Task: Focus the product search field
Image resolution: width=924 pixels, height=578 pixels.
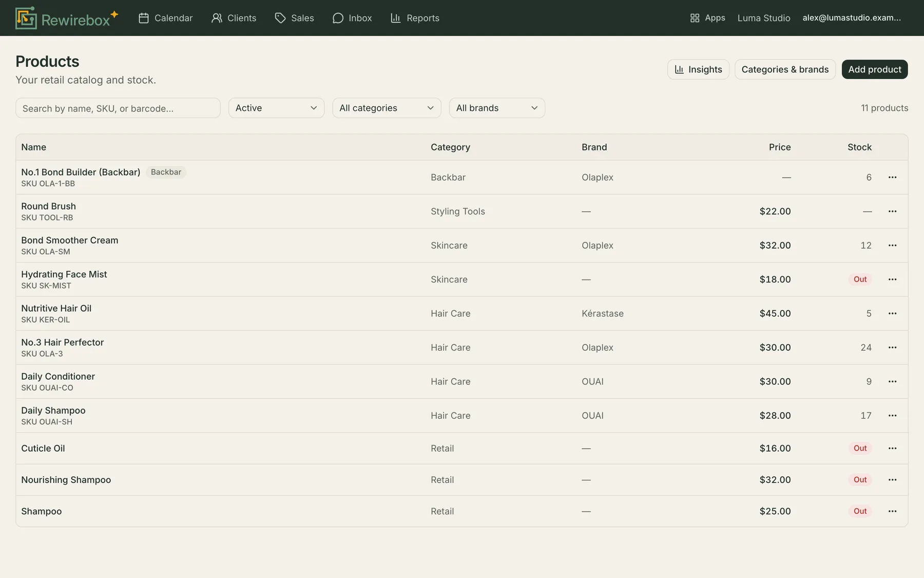Action: click(118, 108)
